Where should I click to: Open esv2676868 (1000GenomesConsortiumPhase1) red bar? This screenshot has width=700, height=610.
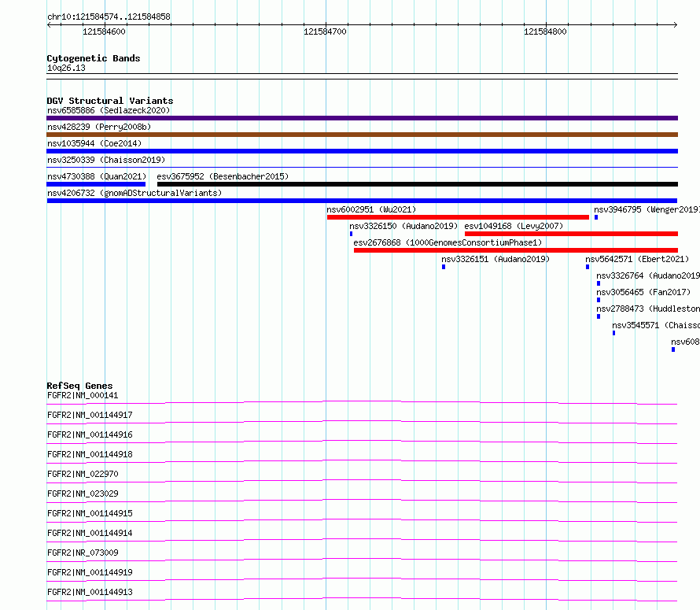click(x=516, y=250)
